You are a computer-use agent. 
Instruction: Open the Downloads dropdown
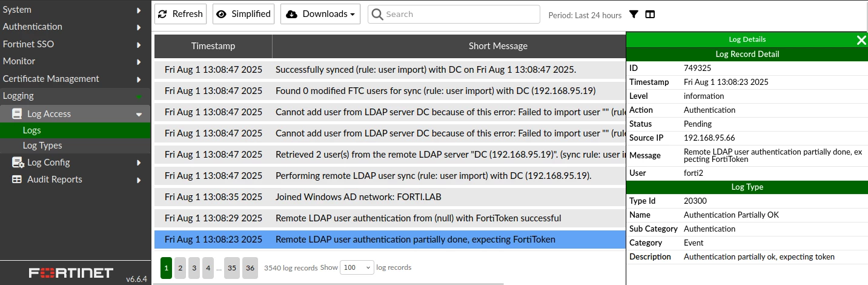pyautogui.click(x=320, y=14)
